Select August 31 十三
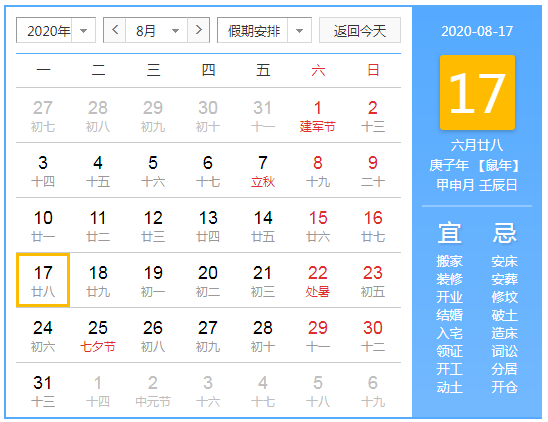The width and height of the screenshot is (548, 422). pyautogui.click(x=43, y=390)
